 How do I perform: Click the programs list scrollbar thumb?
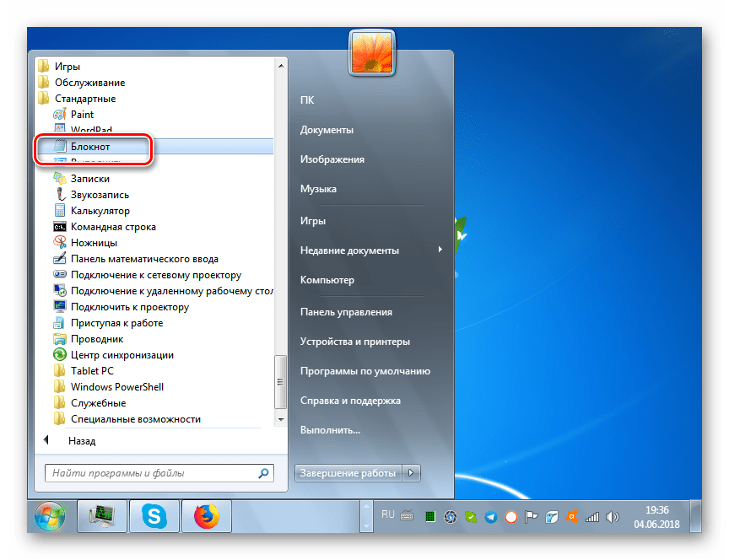[280, 382]
